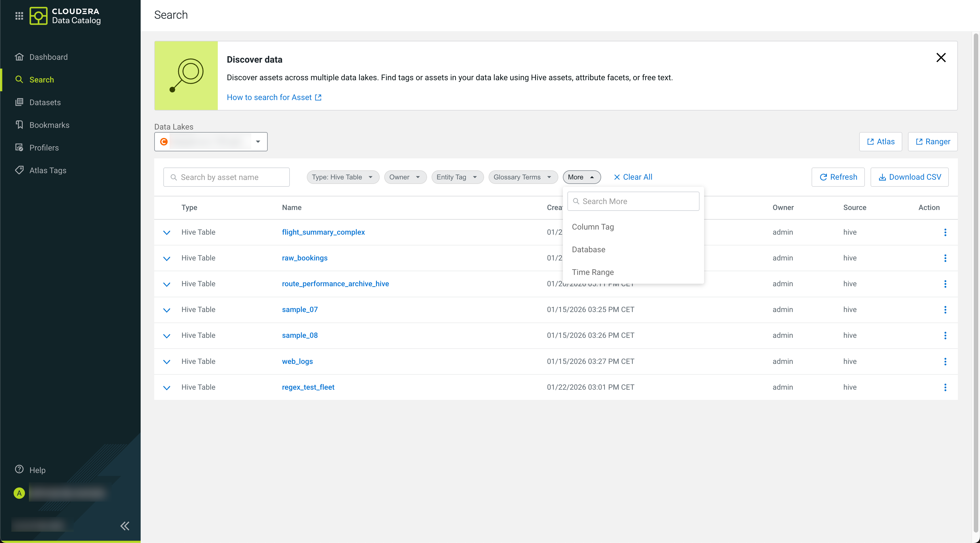Collapse the sidebar with double chevron
Viewport: 980px width, 543px height.
pos(125,526)
